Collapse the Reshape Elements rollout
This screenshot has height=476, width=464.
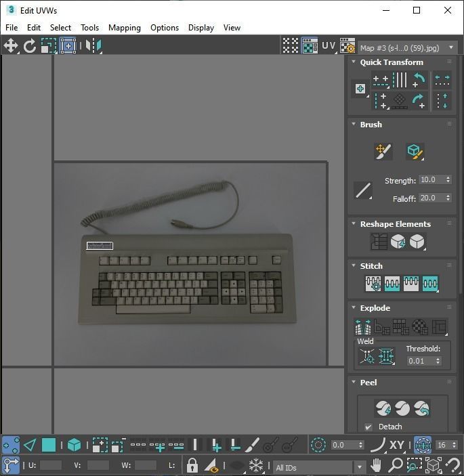354,223
